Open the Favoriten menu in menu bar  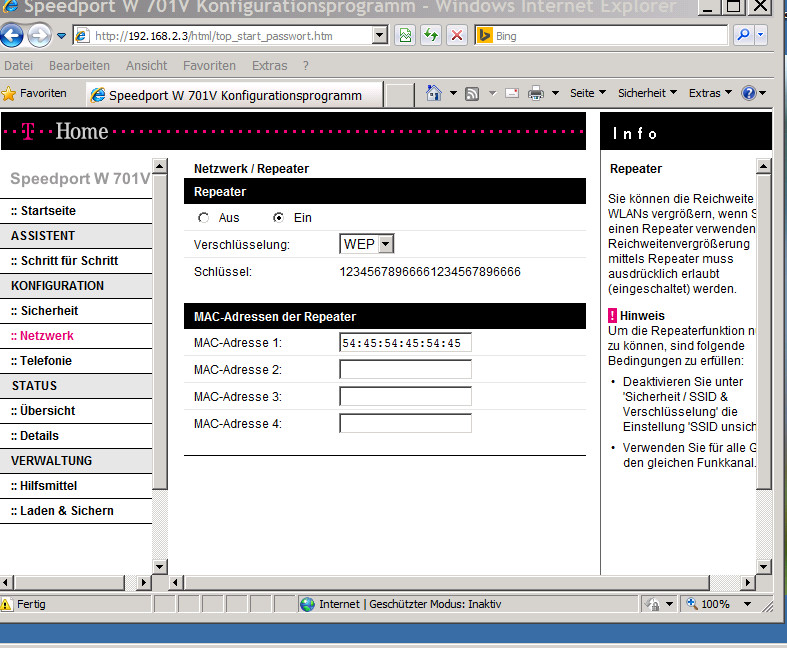[x=209, y=66]
